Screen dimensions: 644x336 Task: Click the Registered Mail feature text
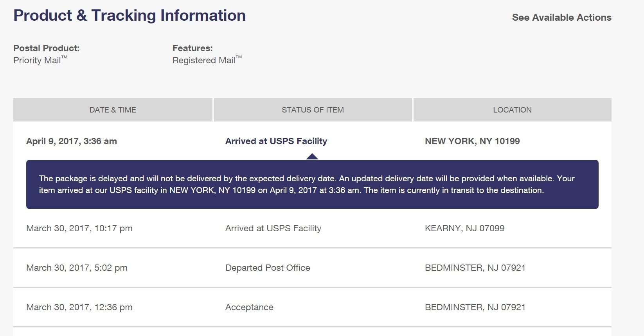click(207, 60)
